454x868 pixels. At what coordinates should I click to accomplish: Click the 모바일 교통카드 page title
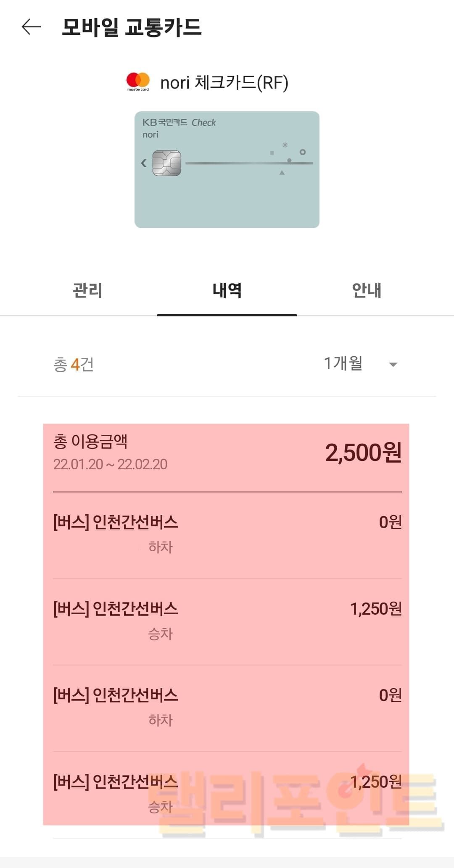[x=132, y=27]
